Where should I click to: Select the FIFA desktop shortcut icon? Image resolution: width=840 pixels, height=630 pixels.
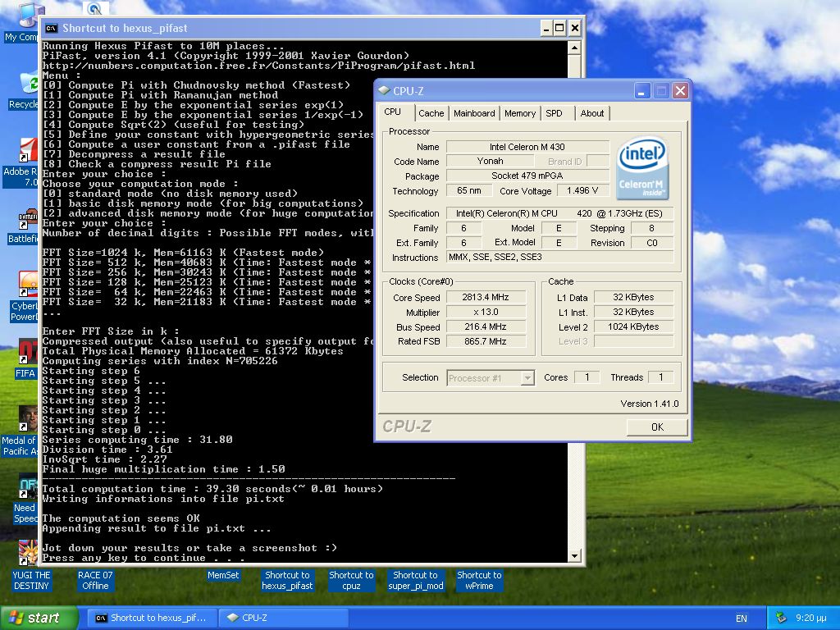pos(25,359)
